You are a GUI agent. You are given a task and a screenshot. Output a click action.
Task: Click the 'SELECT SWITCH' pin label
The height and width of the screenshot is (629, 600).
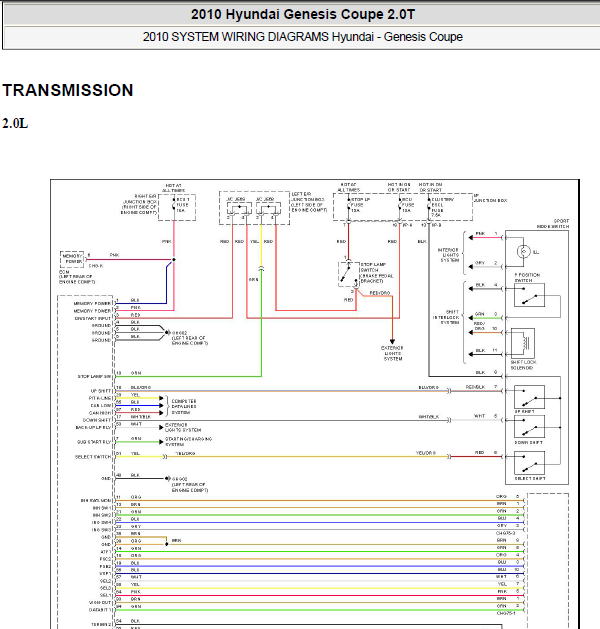(x=93, y=457)
